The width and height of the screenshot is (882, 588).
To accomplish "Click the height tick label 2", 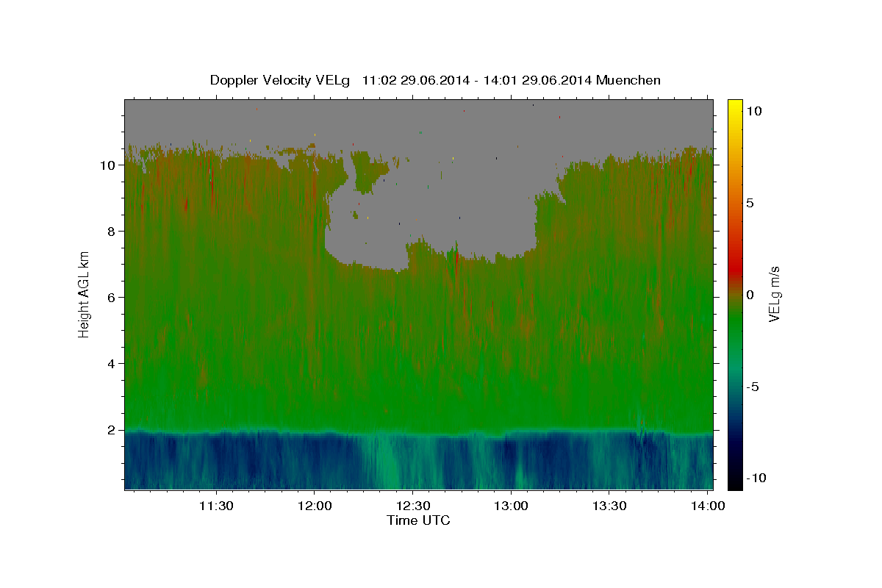I will [111, 430].
